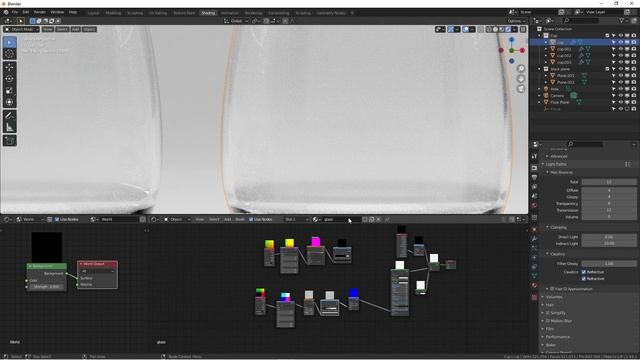Toggle Reflective caustics checkbox
640x360 pixels.
584,272
